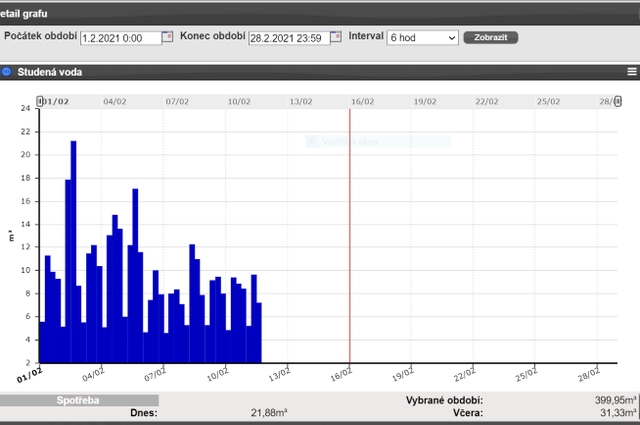The height and width of the screenshot is (425, 640).
Task: Click the Počátek období date field
Action: click(120, 37)
